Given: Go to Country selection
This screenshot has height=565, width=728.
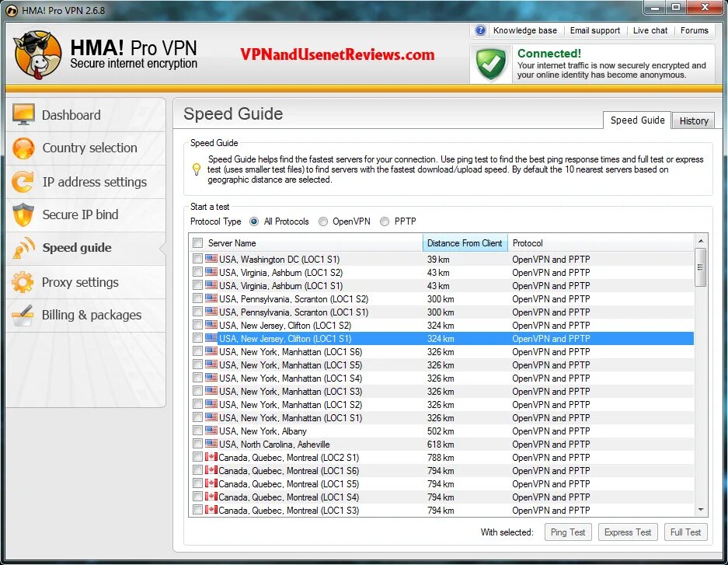Looking at the screenshot, I should tap(86, 148).
